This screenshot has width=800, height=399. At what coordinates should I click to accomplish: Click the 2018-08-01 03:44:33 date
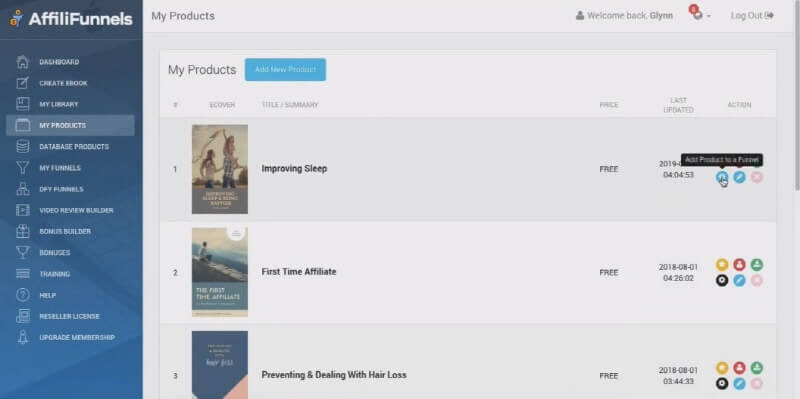678,376
